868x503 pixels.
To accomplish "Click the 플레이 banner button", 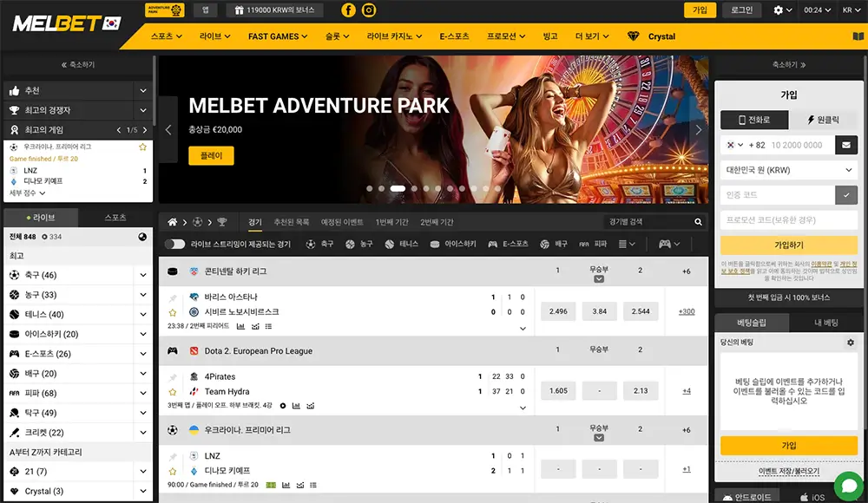I will click(x=211, y=155).
